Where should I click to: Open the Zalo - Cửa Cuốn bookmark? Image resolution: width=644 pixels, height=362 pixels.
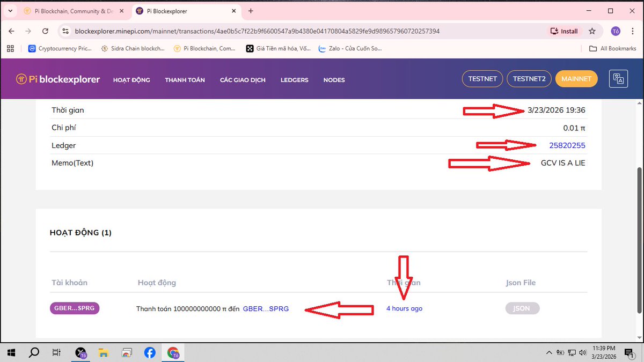[350, 48]
